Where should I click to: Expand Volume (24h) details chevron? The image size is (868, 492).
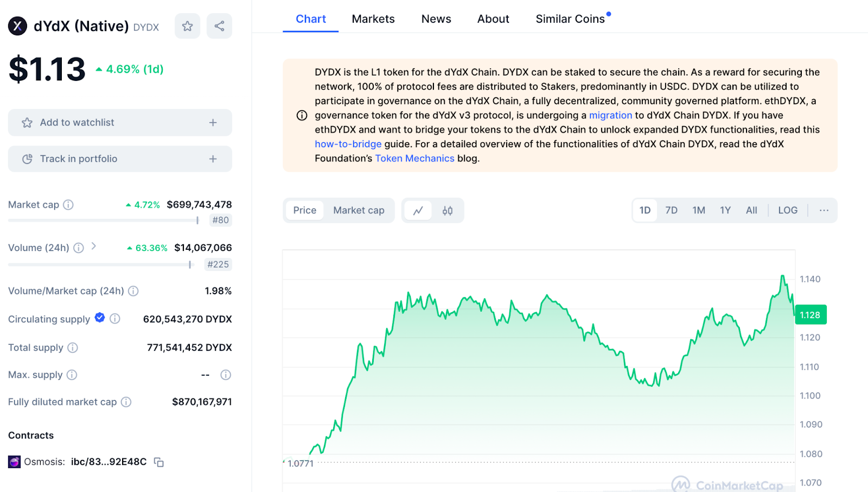[x=94, y=247]
